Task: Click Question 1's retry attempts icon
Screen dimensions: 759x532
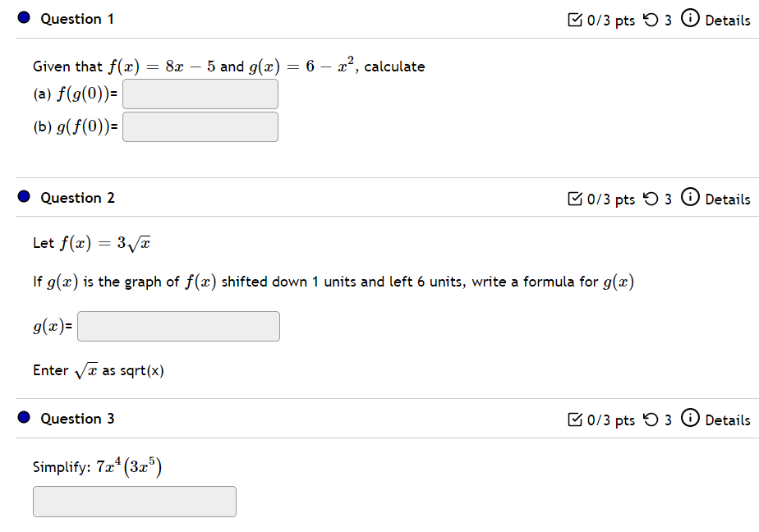Action: [x=651, y=20]
